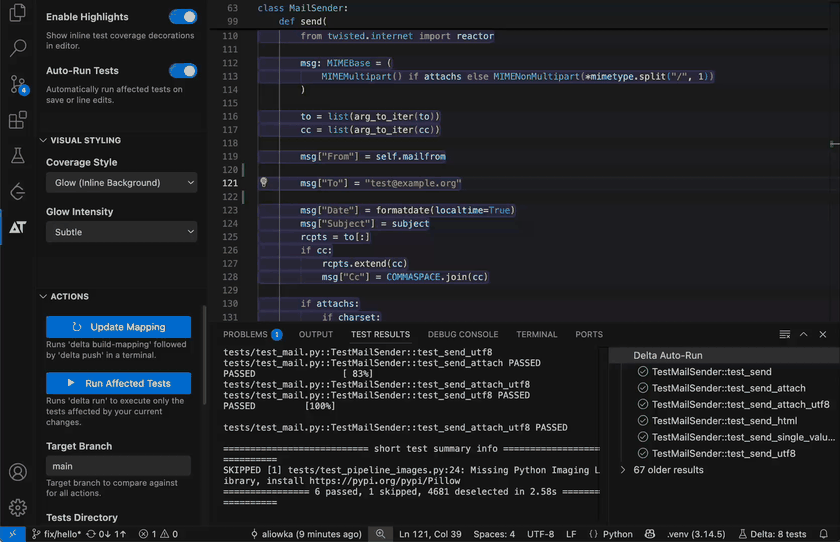Image resolution: width=840 pixels, height=542 pixels.
Task: Click the sticky scroll def send( line
Action: (302, 21)
